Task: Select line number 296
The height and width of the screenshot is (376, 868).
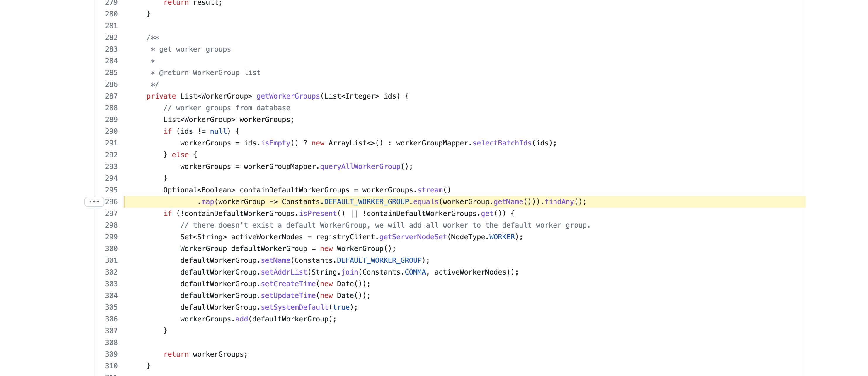Action: point(112,202)
